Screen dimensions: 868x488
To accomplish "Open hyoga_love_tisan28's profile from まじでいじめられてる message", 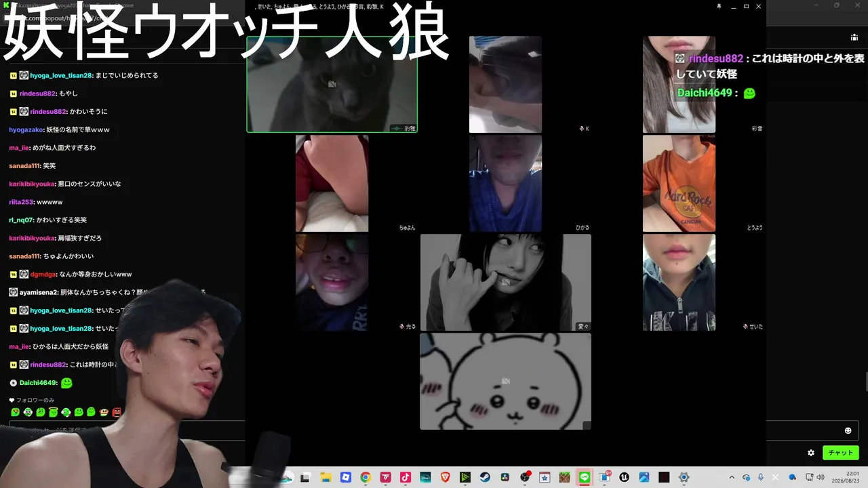I will 61,75.
